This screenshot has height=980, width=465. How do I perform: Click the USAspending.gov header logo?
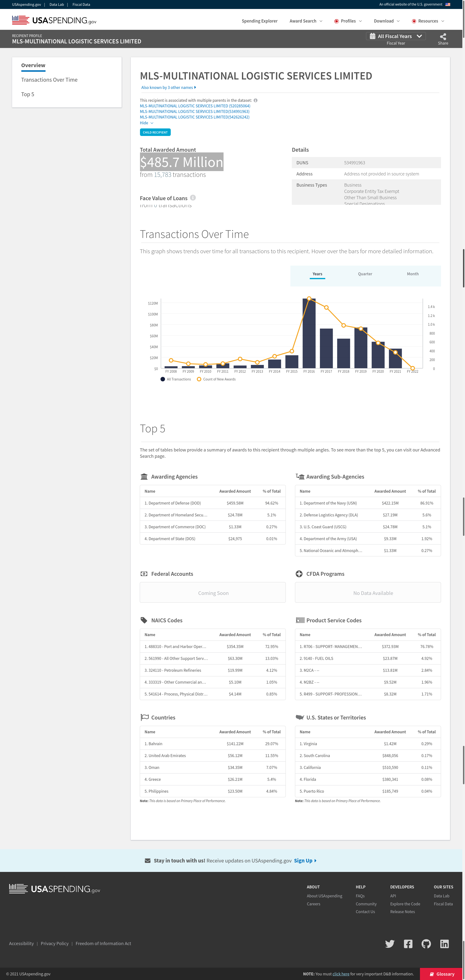click(x=54, y=20)
